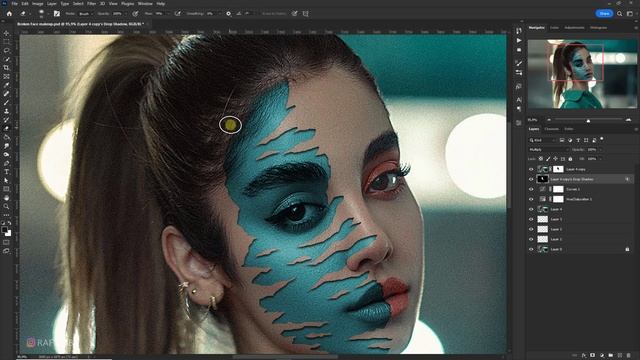Toggle visibility of Layer 0
The width and height of the screenshot is (640, 360).
pyautogui.click(x=531, y=249)
